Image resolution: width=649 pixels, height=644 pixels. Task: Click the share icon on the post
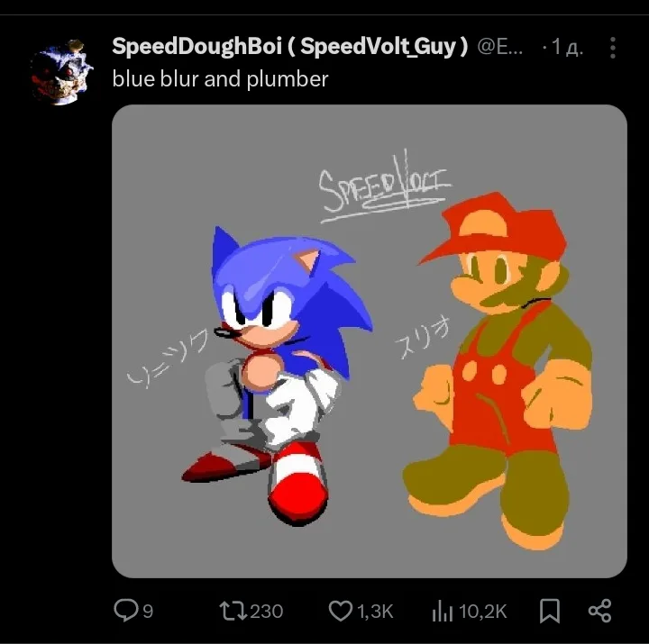[600, 612]
